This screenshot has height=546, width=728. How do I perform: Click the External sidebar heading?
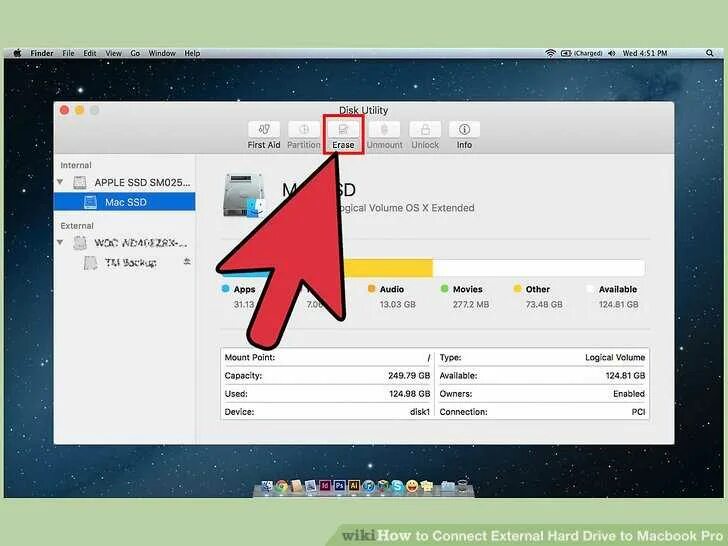pyautogui.click(x=77, y=226)
